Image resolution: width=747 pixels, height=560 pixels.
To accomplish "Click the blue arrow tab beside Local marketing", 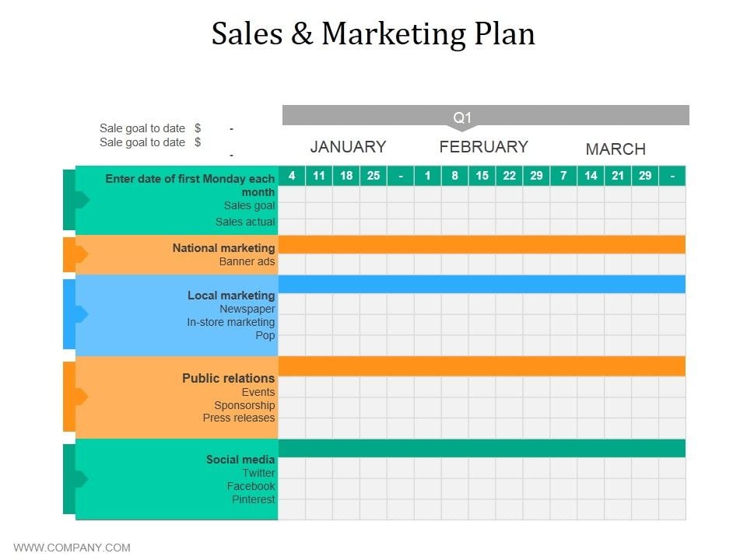I will pyautogui.click(x=75, y=314).
